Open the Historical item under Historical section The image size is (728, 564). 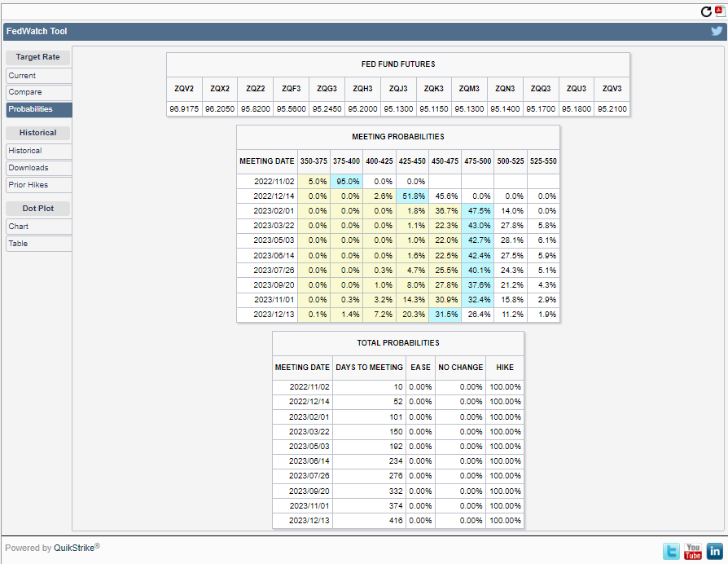38,151
